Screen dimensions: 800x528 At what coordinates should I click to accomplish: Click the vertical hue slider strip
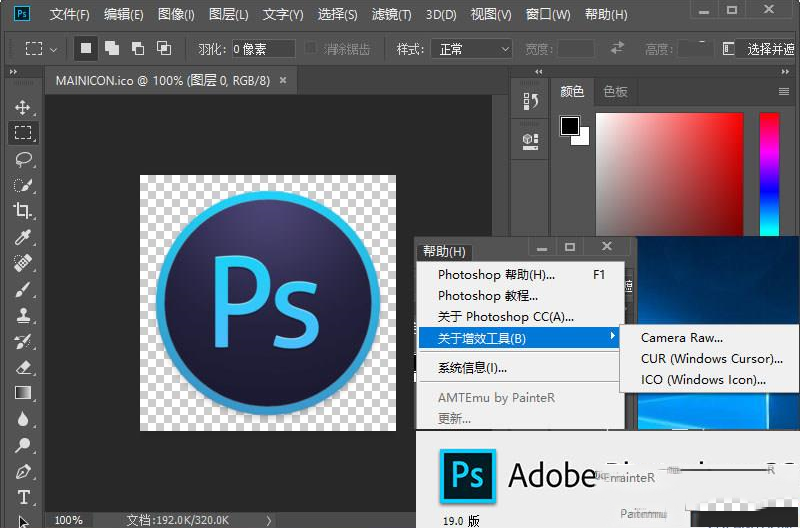769,174
